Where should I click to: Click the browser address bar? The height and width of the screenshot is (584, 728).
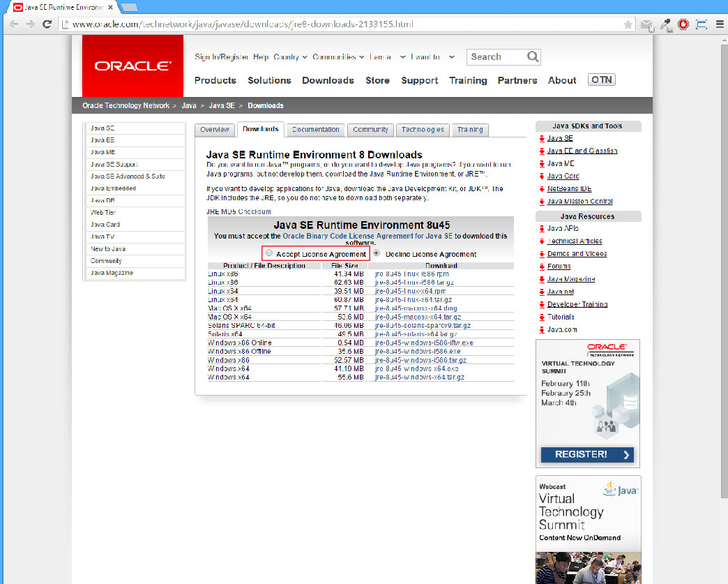344,24
